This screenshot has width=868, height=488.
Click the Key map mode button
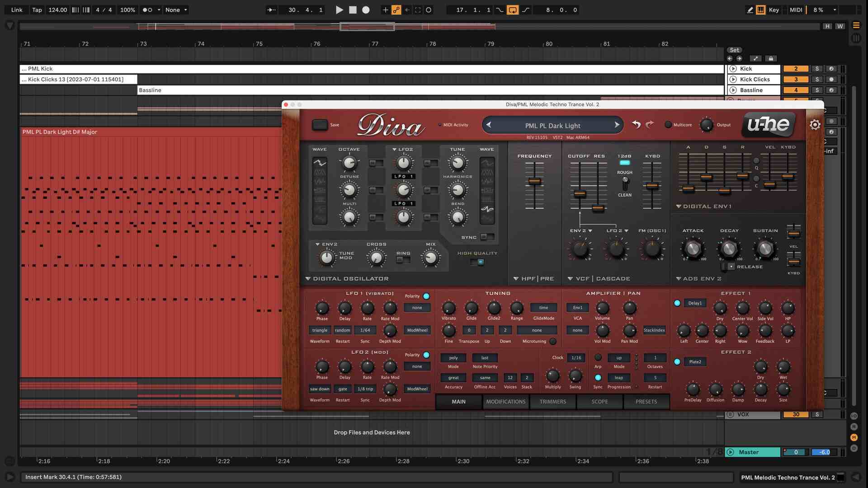[774, 9]
